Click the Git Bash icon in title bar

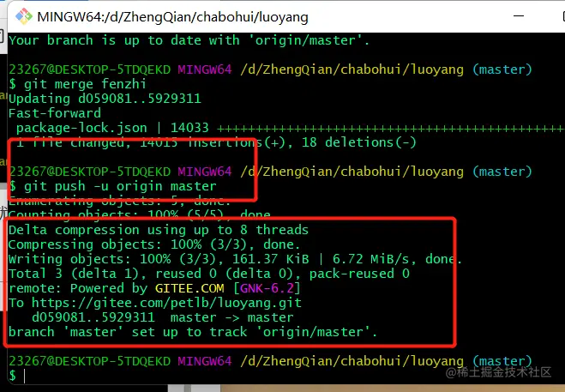[x=24, y=16]
